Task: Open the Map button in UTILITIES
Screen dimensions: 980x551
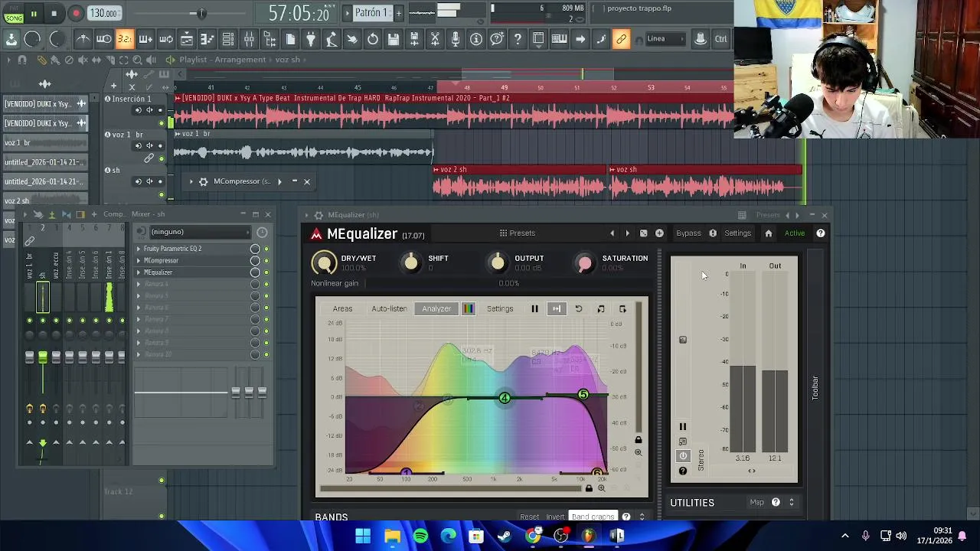Action: [756, 503]
